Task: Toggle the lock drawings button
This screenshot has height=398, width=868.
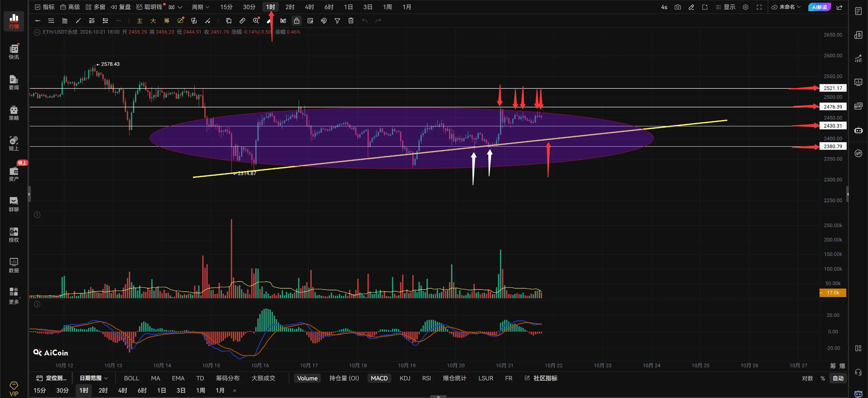Action: [297, 21]
